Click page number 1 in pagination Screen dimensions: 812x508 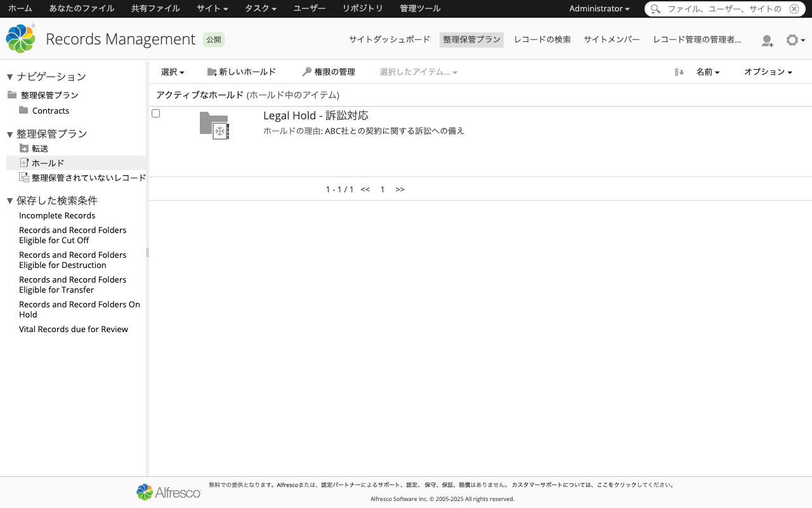[383, 189]
